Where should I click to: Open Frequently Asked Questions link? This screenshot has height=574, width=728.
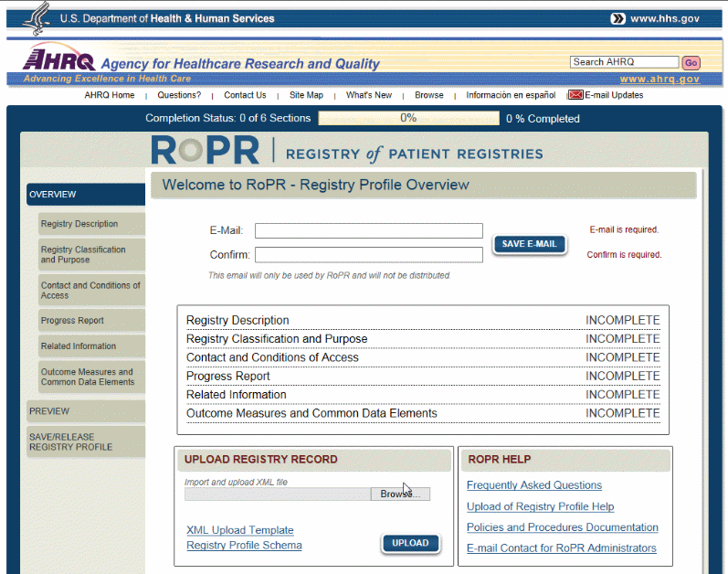534,485
